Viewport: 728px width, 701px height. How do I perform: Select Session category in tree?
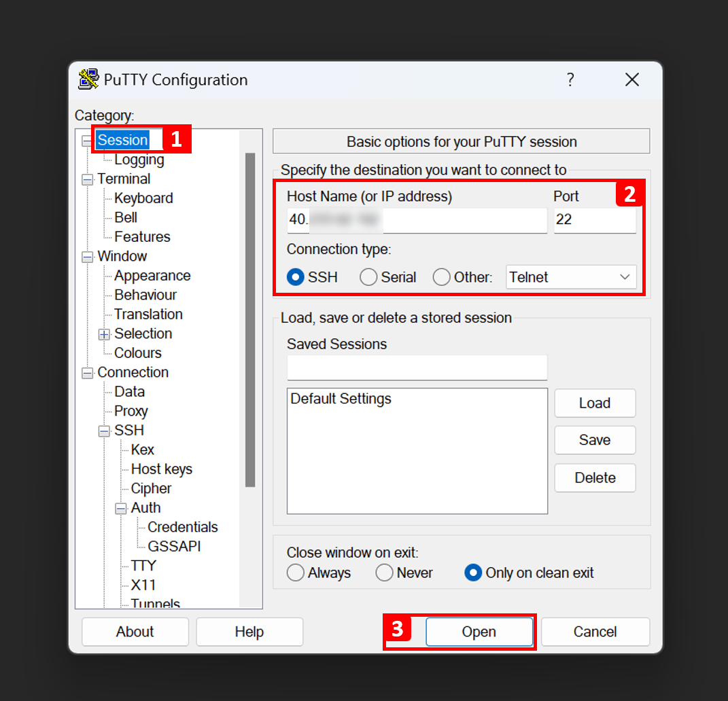[122, 140]
